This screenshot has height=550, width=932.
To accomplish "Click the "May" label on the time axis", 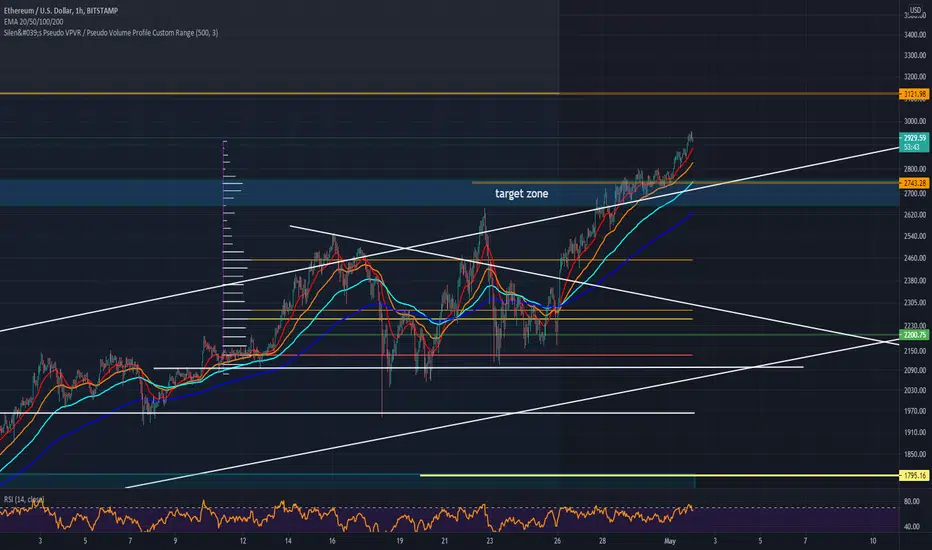I will (x=670, y=541).
